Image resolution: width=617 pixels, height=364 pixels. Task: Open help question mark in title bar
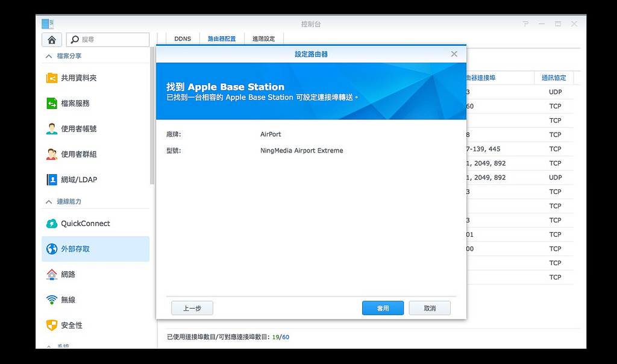(525, 24)
